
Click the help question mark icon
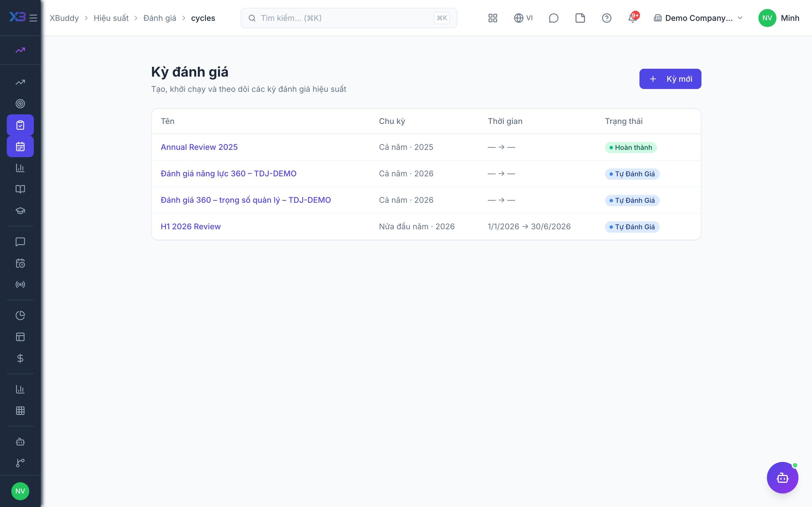[x=606, y=18]
